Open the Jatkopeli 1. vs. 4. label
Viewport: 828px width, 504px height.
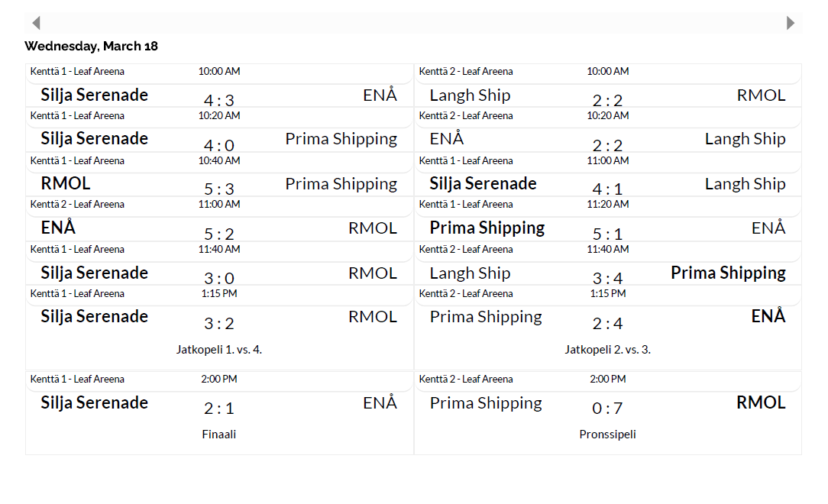[x=219, y=350]
